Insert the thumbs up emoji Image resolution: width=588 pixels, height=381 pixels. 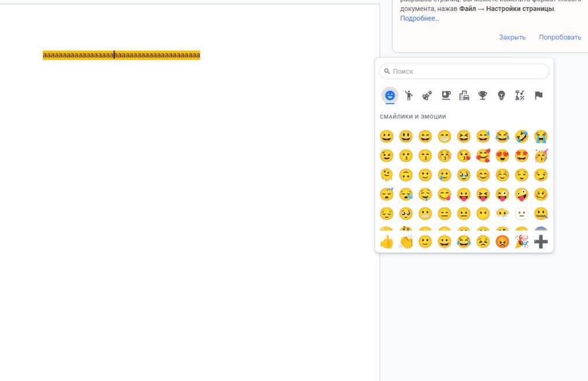[x=387, y=242]
